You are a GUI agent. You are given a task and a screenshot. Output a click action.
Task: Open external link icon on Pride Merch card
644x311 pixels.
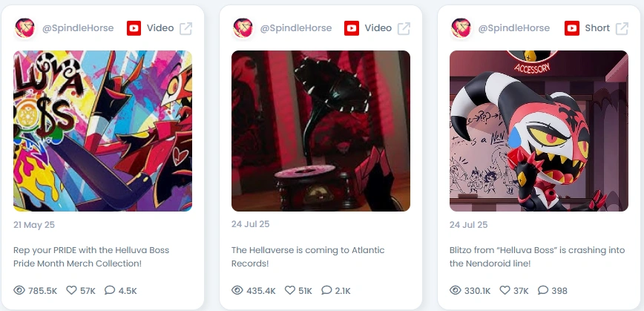click(x=185, y=28)
